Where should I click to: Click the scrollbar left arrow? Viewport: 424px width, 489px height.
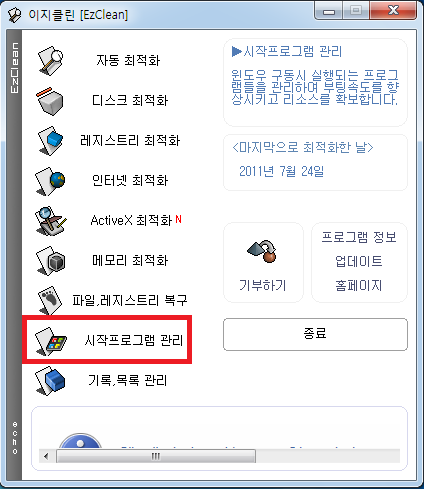46,456
